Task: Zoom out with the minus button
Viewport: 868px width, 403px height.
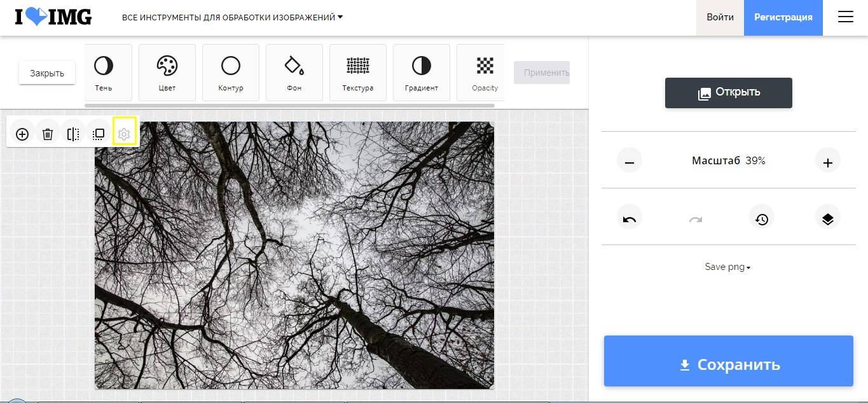Action: coord(630,162)
